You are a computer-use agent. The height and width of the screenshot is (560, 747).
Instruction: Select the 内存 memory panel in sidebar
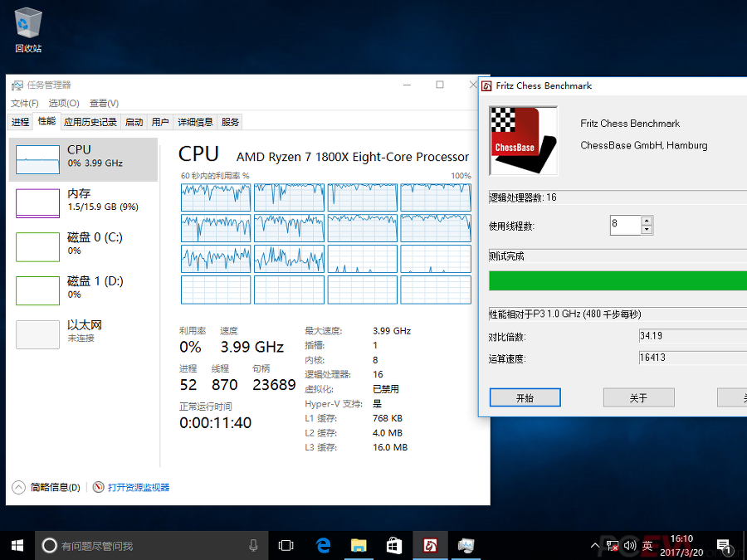(82, 200)
